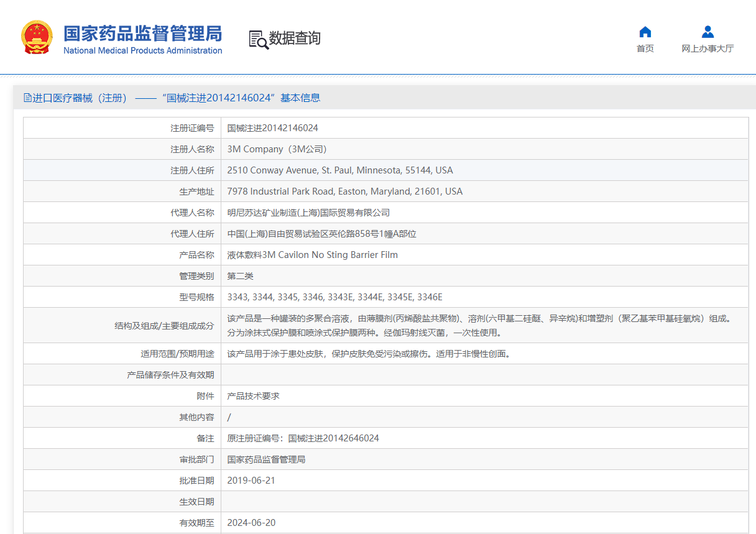Open 数据查询 heading text
The image size is (756, 534).
coord(295,39)
